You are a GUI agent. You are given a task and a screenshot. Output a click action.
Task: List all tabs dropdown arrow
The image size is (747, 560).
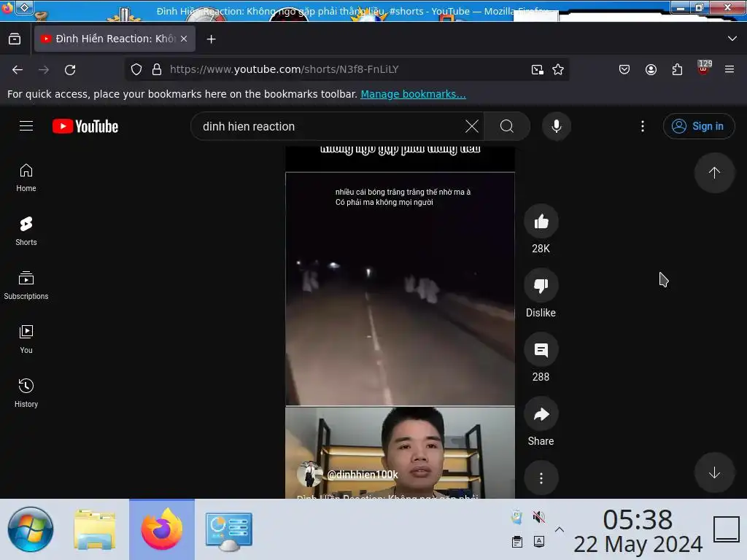pos(732,39)
